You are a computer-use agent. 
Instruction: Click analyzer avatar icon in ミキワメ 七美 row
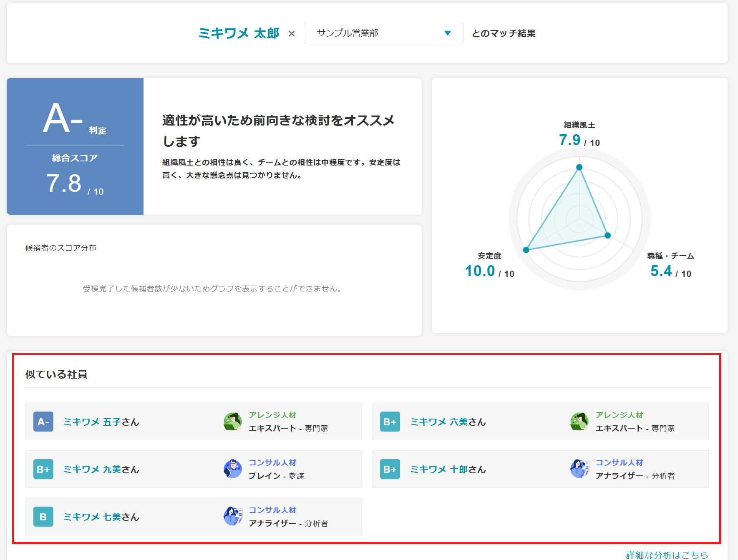coord(233,517)
